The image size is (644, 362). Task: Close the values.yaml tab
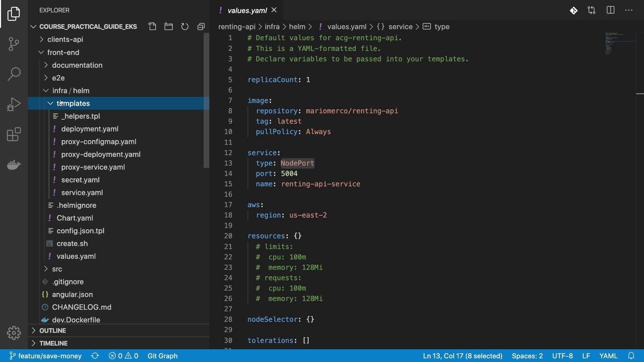click(274, 10)
